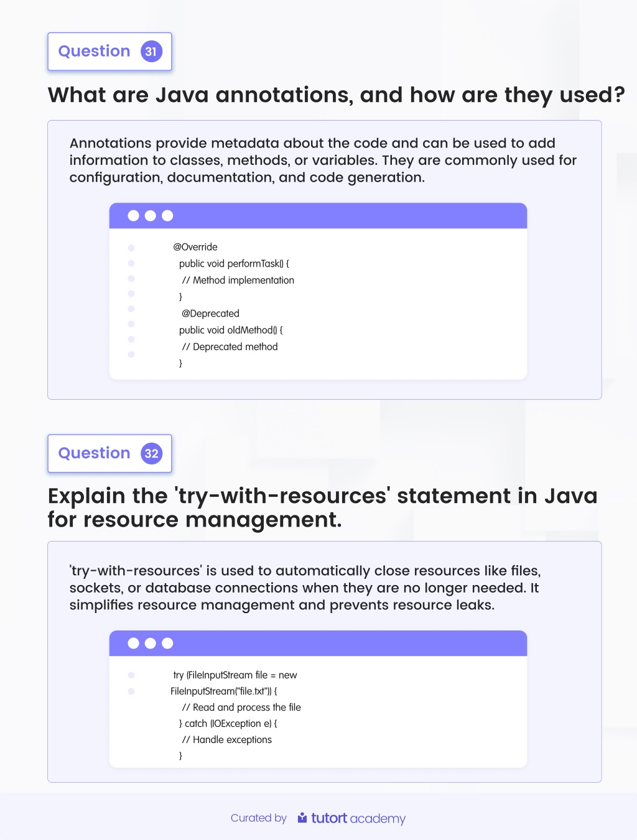637x840 pixels.
Task: Click first white dot in try-with-resources code window
Action: (x=133, y=644)
